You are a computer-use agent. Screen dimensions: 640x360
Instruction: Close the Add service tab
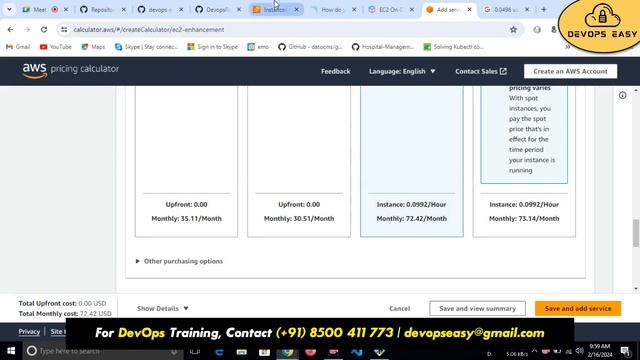(469, 9)
